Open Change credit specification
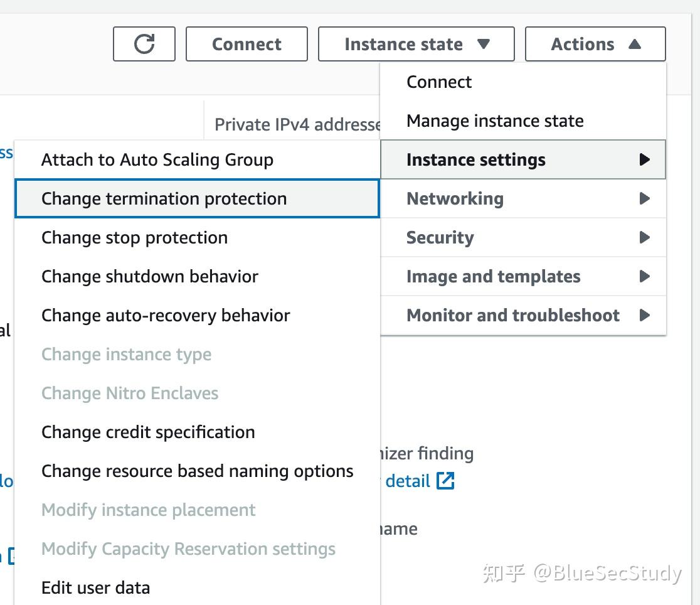 point(148,432)
